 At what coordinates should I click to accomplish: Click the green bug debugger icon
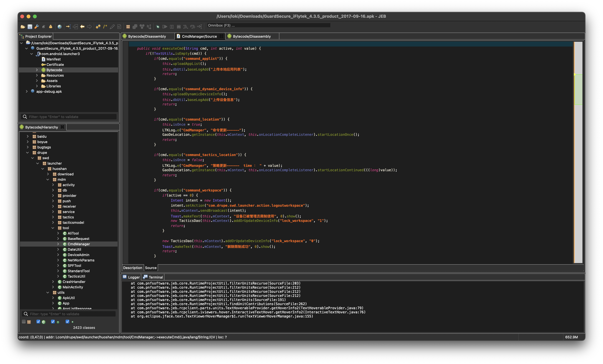click(158, 27)
